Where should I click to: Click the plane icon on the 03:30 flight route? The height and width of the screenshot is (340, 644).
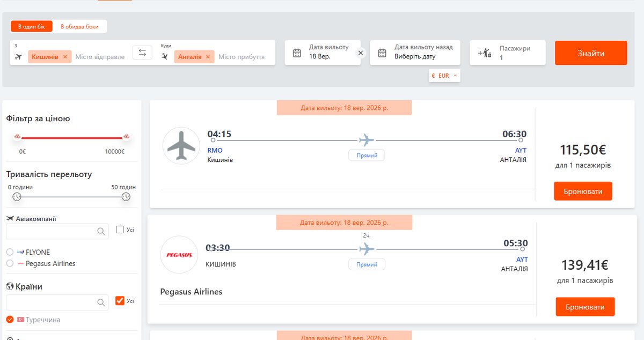point(367,249)
